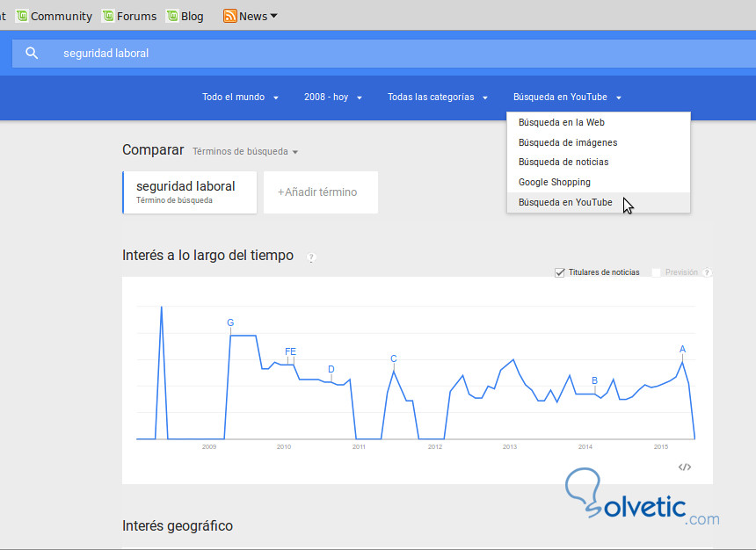Expand the News bookmark dropdown arrow

(274, 16)
